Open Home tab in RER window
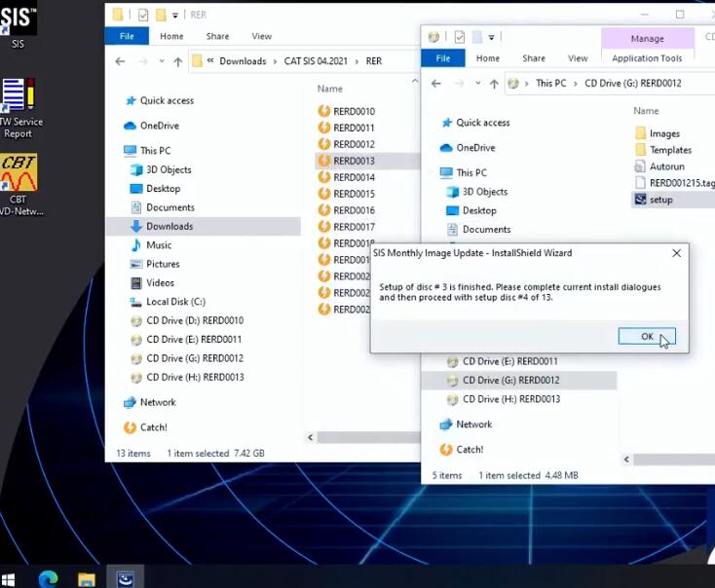Viewport: 715px width, 588px height. tap(171, 36)
